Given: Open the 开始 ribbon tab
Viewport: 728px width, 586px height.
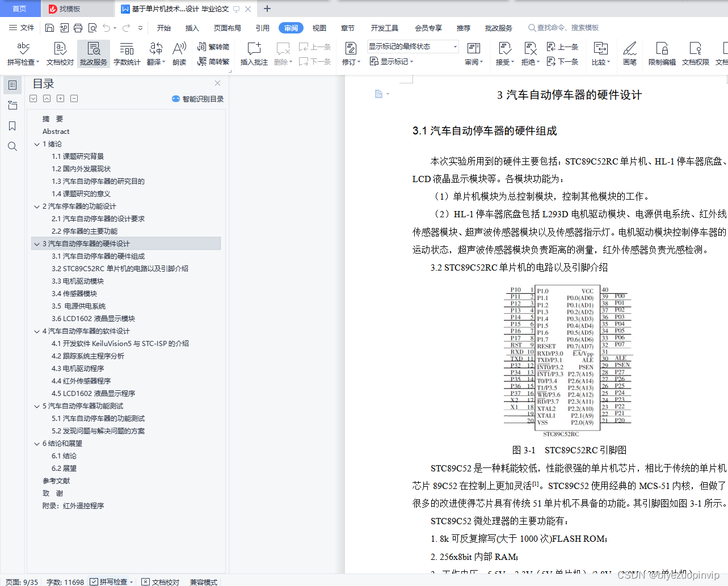Looking at the screenshot, I should [164, 28].
